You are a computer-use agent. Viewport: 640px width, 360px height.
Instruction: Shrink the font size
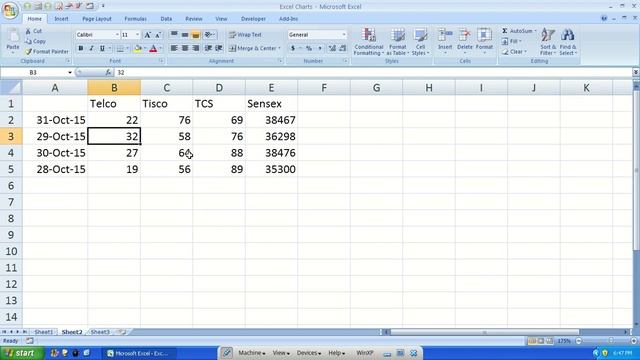point(158,35)
